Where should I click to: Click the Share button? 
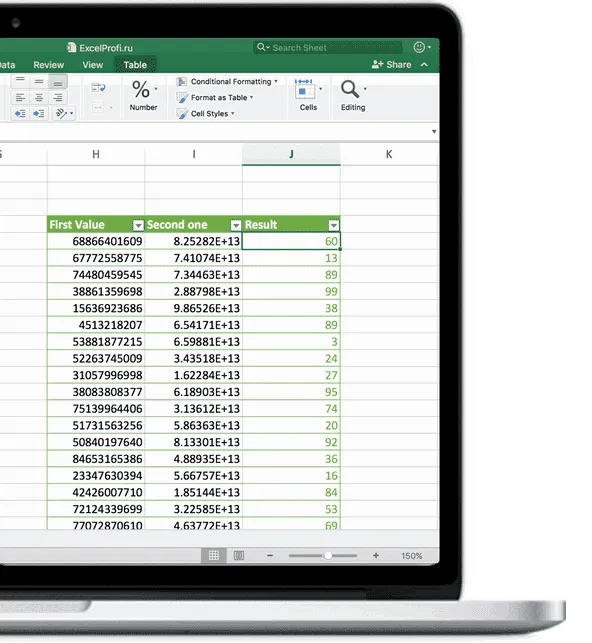point(392,64)
